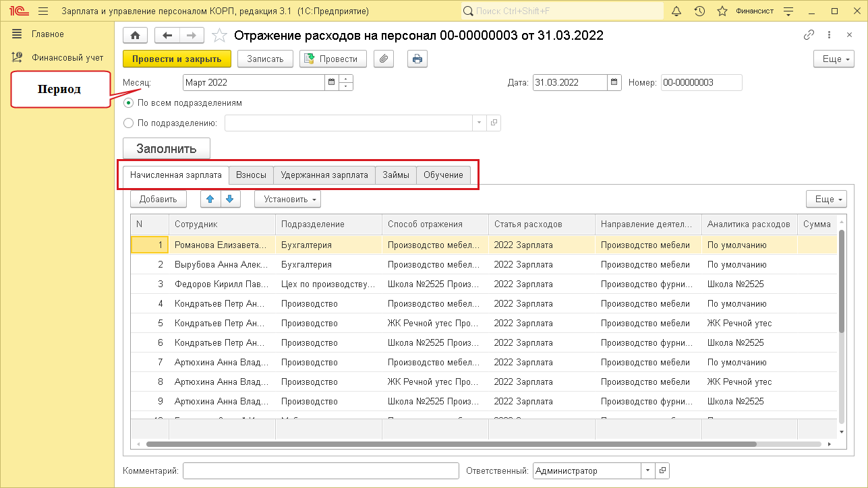Click into the Комментарий input field
This screenshot has width=868, height=488.
(x=320, y=471)
